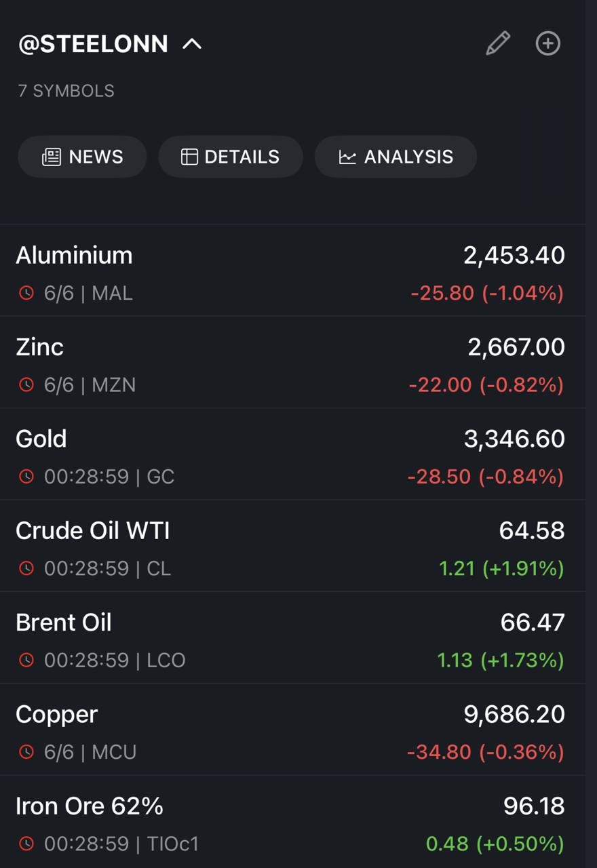Click the @STEELONN watchlist title
The height and width of the screenshot is (868, 597).
tap(93, 44)
